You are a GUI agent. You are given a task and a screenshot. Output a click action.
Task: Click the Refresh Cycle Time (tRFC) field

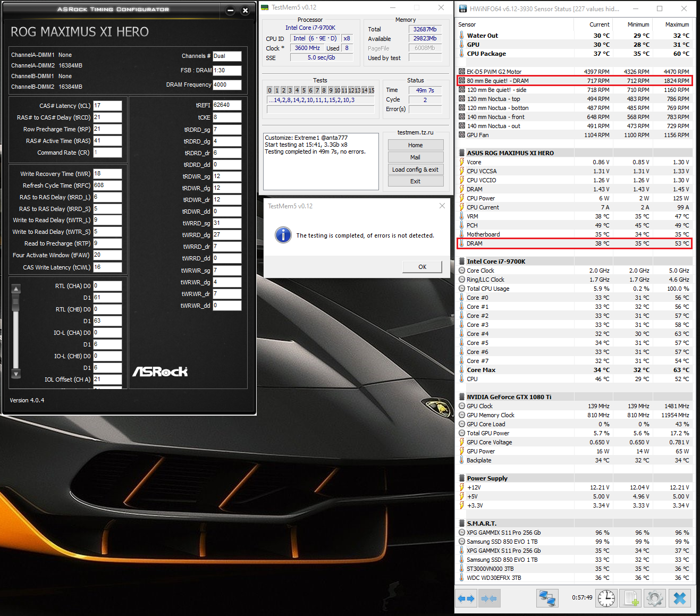107,185
